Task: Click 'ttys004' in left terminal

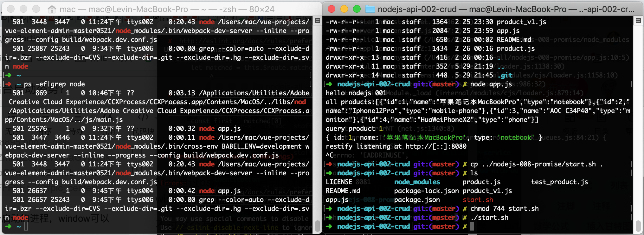Action: click(x=140, y=191)
